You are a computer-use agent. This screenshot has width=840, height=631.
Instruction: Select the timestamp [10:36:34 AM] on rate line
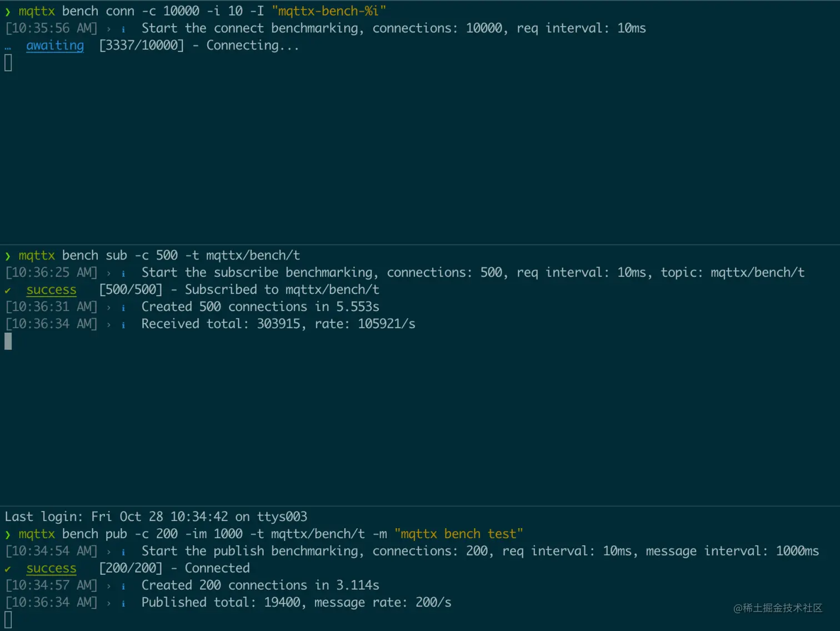click(51, 324)
